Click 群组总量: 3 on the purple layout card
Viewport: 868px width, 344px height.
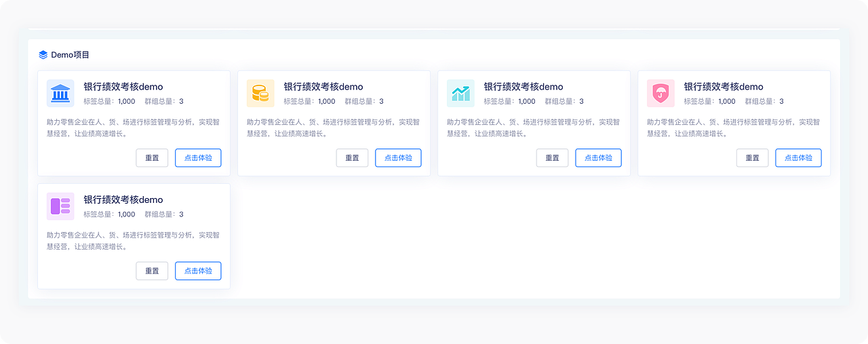164,214
